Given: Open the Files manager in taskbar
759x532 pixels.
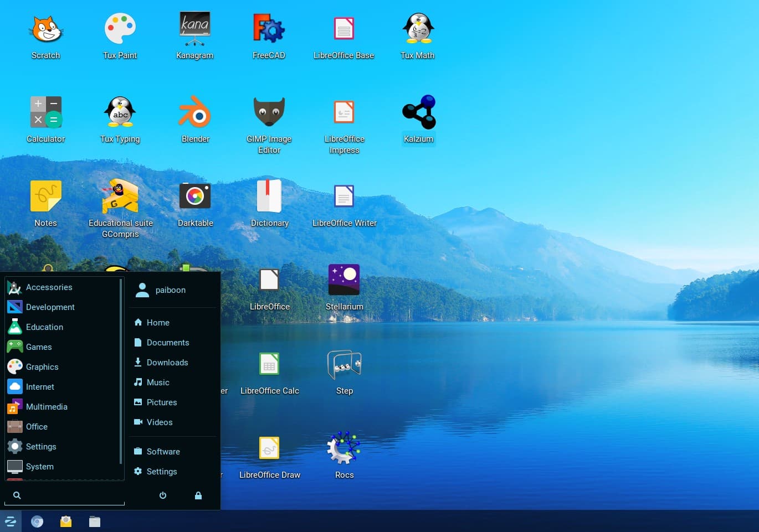Looking at the screenshot, I should point(95,521).
